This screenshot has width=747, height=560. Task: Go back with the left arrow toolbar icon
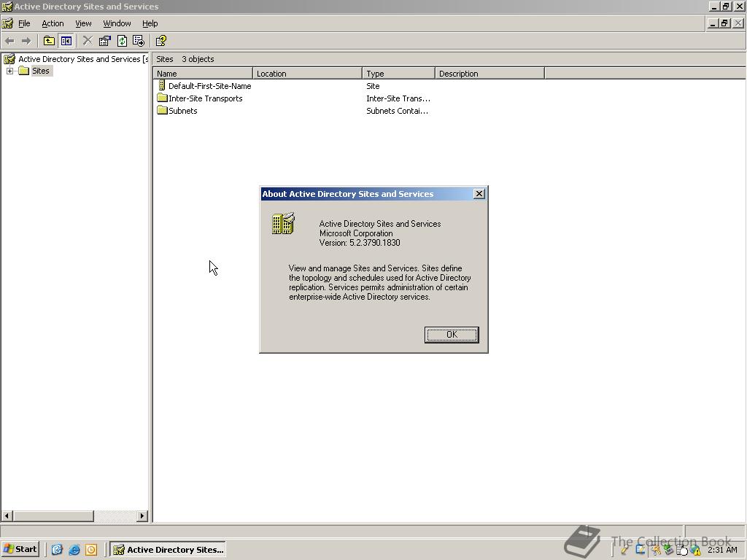9,41
